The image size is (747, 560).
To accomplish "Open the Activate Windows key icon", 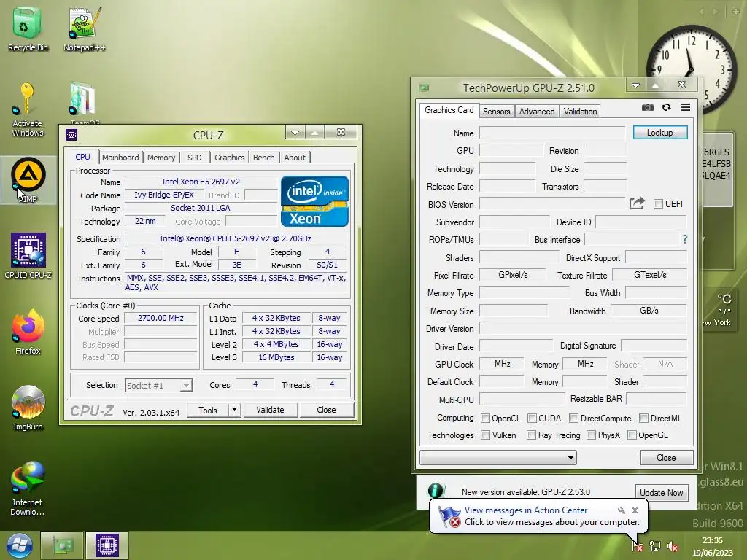I will tap(27, 109).
